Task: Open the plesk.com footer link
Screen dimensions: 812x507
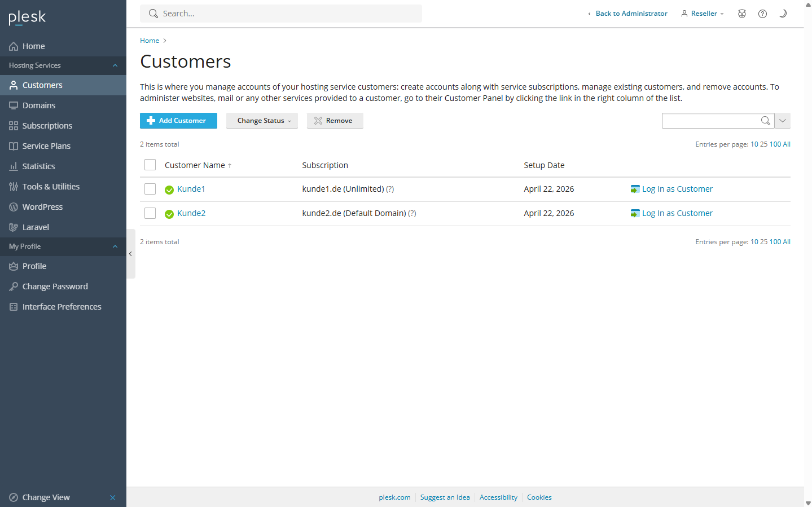Action: click(394, 497)
